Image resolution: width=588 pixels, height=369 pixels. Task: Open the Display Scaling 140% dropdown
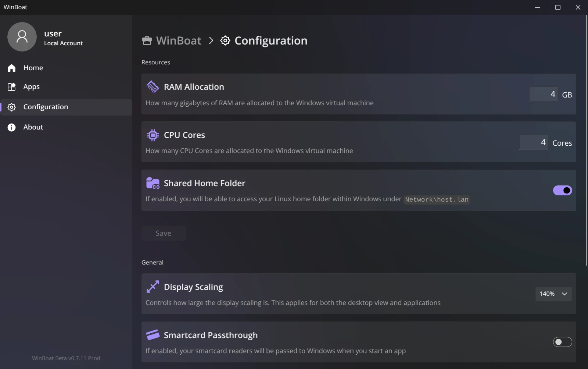pos(553,294)
